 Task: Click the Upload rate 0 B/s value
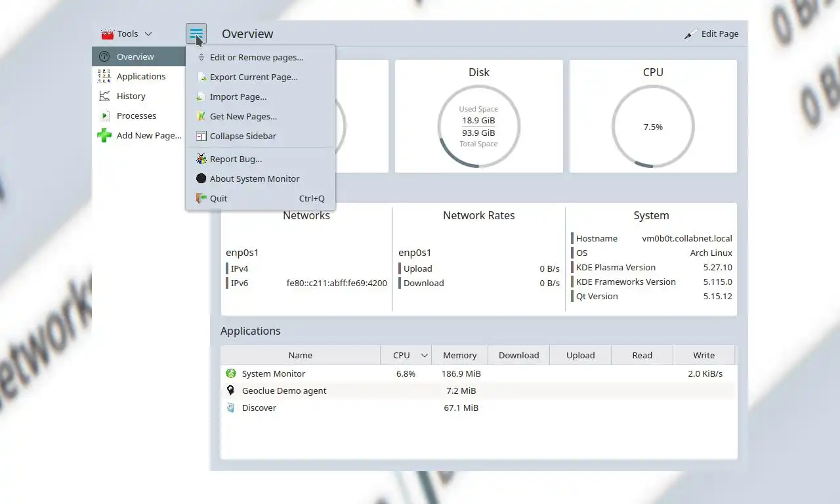[x=549, y=268]
